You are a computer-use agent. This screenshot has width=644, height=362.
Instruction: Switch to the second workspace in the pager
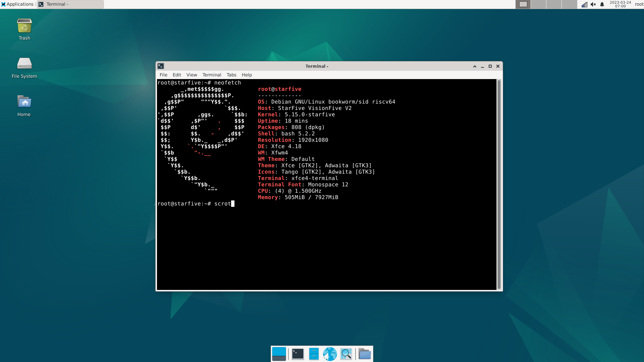click(x=538, y=4)
